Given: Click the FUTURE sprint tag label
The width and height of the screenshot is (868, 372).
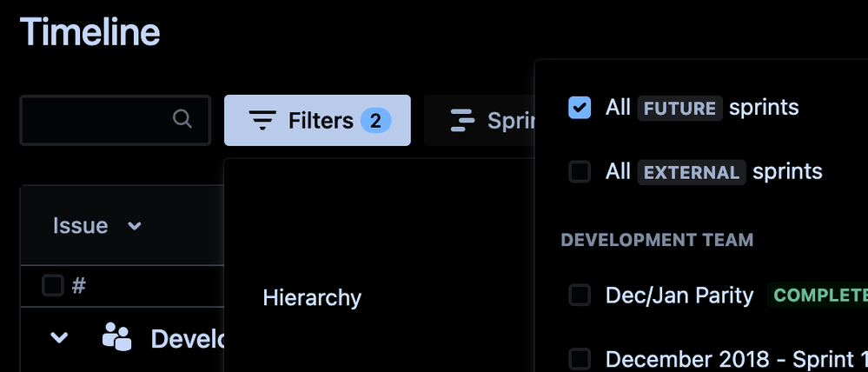Looking at the screenshot, I should 679,108.
